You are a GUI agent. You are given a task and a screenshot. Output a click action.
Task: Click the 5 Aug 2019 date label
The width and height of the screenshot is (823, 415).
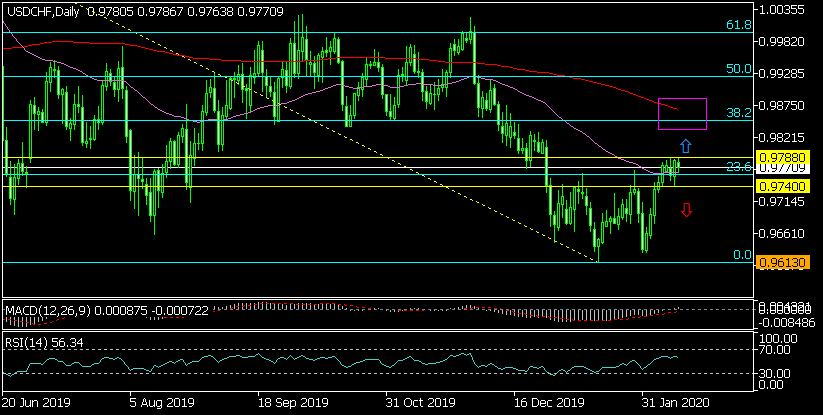pyautogui.click(x=162, y=403)
